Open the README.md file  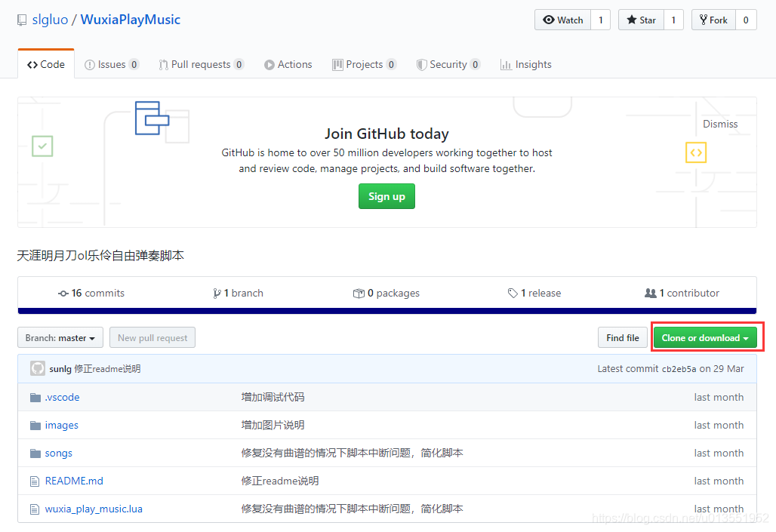click(x=74, y=481)
